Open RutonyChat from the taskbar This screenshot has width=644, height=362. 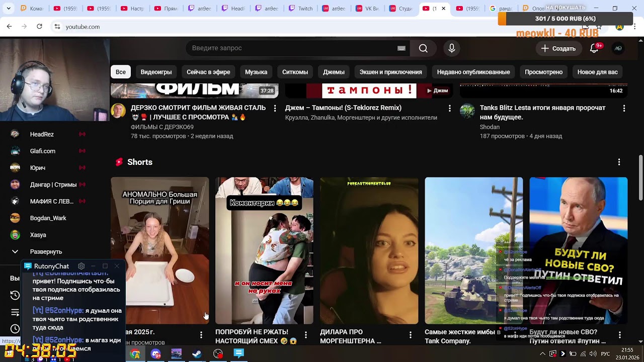click(x=238, y=354)
